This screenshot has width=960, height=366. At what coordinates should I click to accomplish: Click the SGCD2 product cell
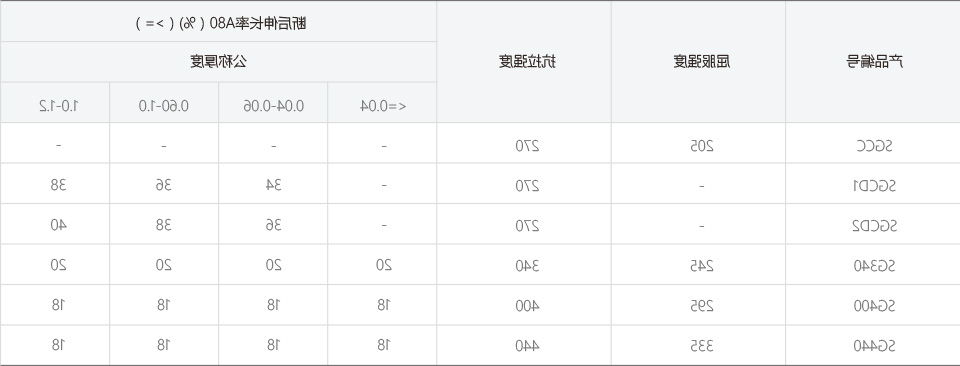pyautogui.click(x=872, y=224)
